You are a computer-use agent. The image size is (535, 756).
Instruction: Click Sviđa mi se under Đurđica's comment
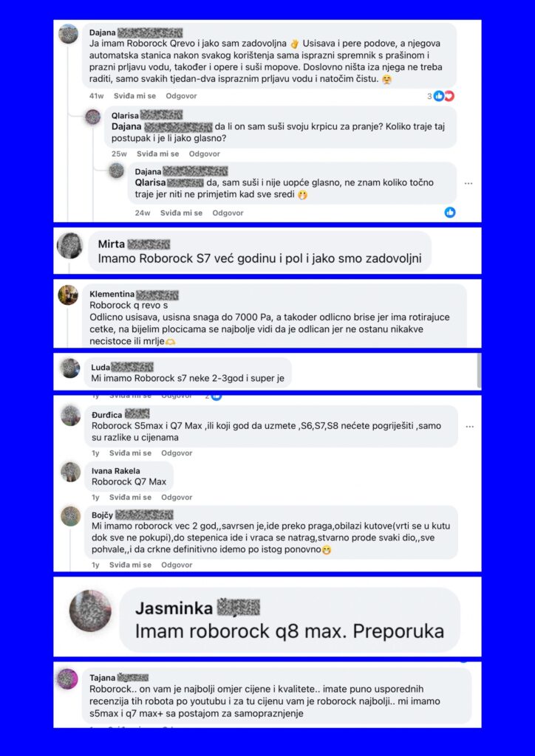click(x=130, y=453)
